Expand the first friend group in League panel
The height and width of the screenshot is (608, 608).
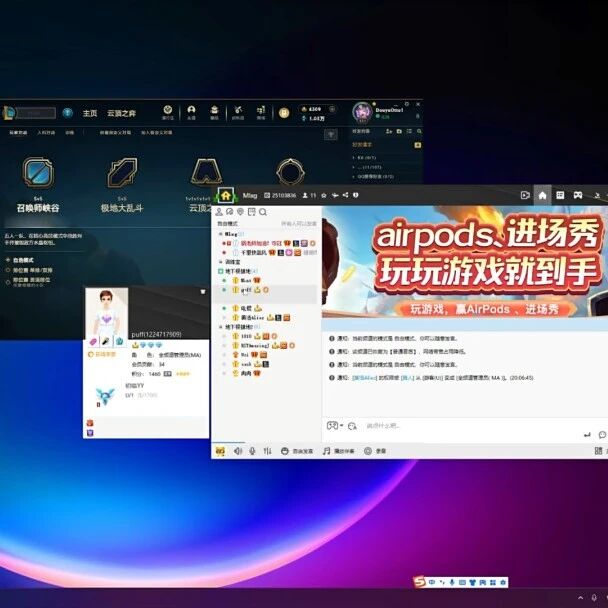point(354,158)
